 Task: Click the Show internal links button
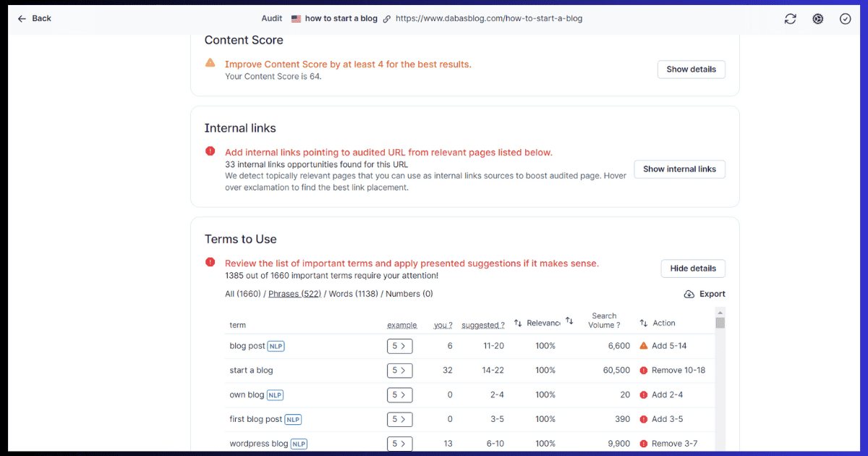(x=679, y=169)
